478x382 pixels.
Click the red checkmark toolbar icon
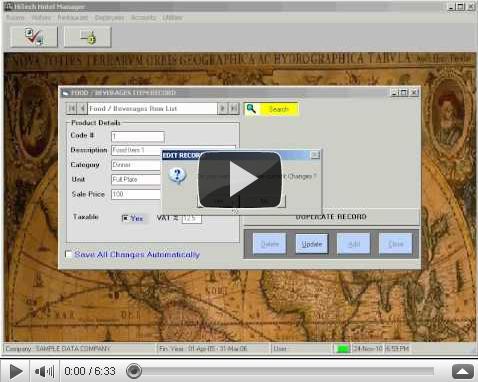click(34, 37)
